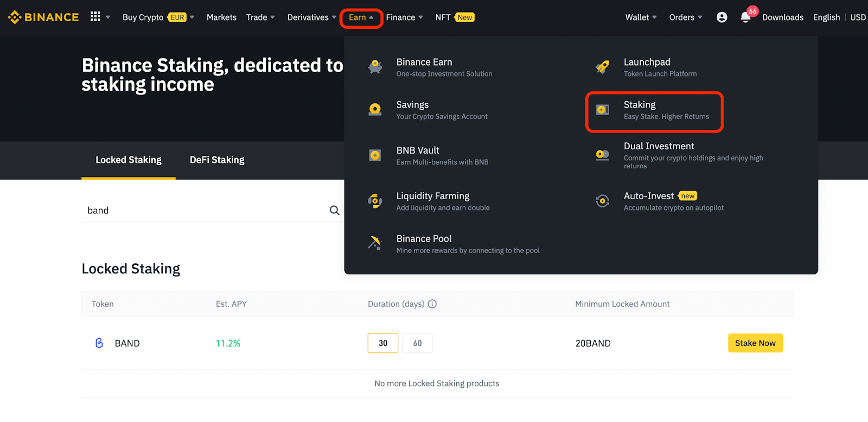Click the Token column header
This screenshot has height=422, width=868.
103,304
